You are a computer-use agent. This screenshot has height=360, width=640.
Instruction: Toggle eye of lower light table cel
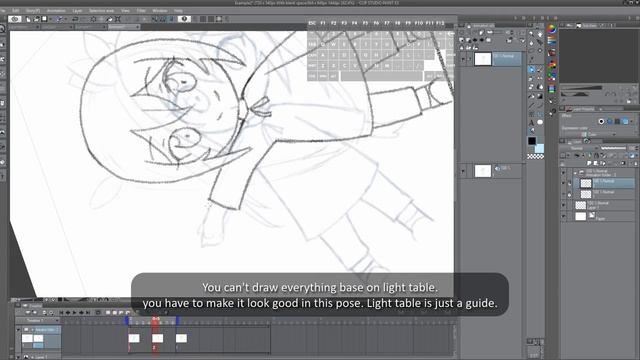click(x=463, y=171)
